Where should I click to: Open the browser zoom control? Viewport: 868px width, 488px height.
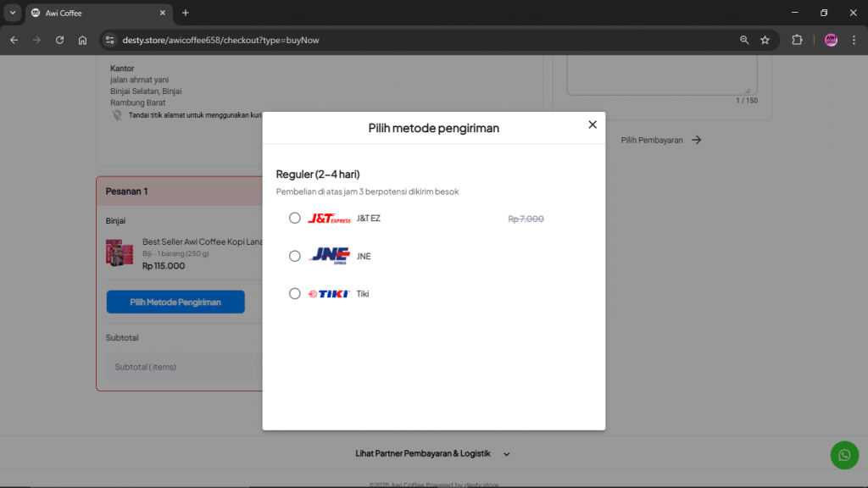744,40
